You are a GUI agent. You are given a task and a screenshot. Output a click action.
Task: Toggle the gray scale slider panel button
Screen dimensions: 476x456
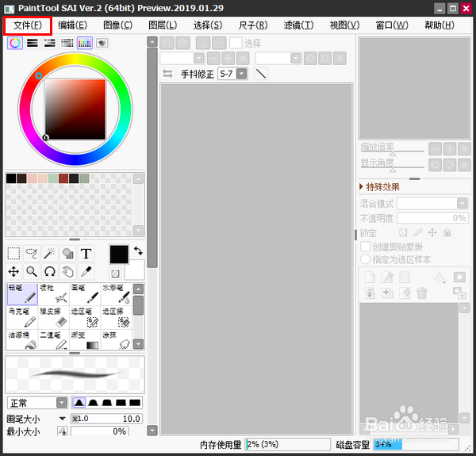[x=67, y=43]
